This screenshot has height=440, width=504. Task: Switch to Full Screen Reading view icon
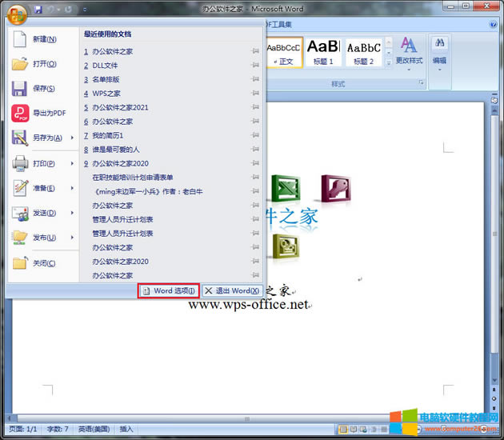tap(354, 430)
